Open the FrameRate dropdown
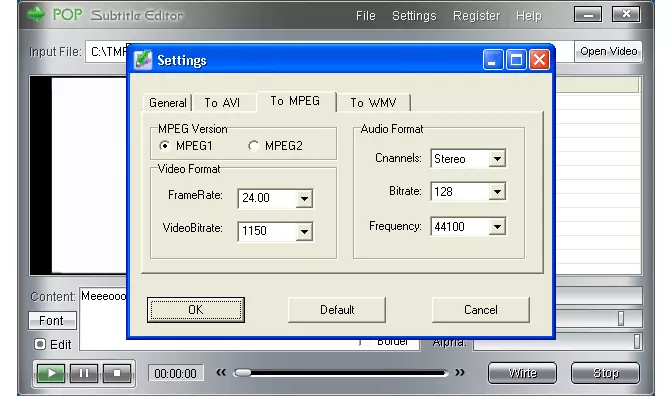The width and height of the screenshot is (672, 396). coord(304,198)
